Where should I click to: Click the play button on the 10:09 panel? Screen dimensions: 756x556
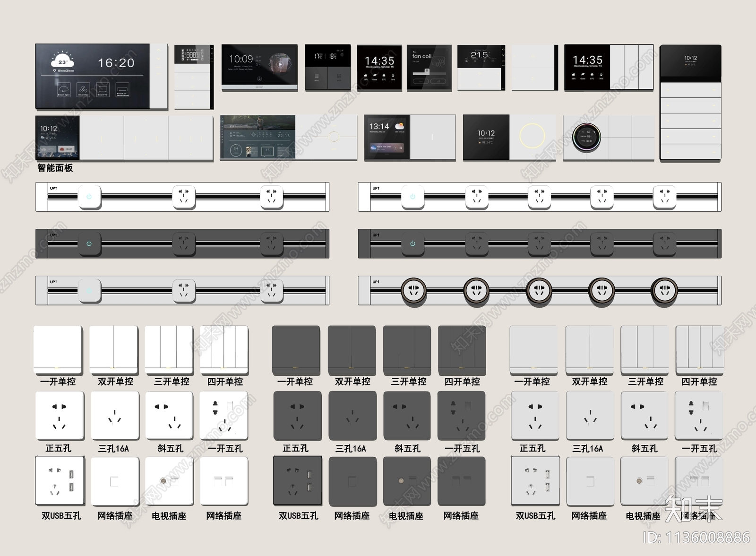[280, 64]
